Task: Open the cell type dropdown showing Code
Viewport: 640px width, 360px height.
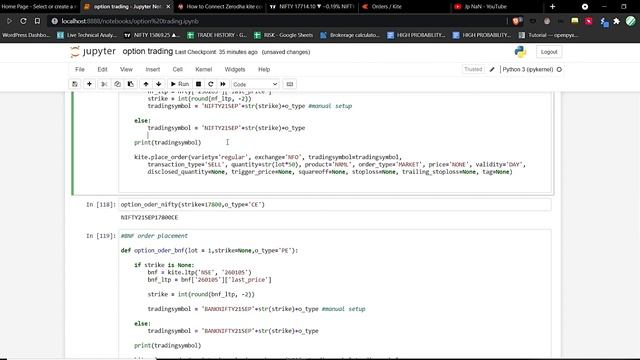Action: [x=255, y=84]
